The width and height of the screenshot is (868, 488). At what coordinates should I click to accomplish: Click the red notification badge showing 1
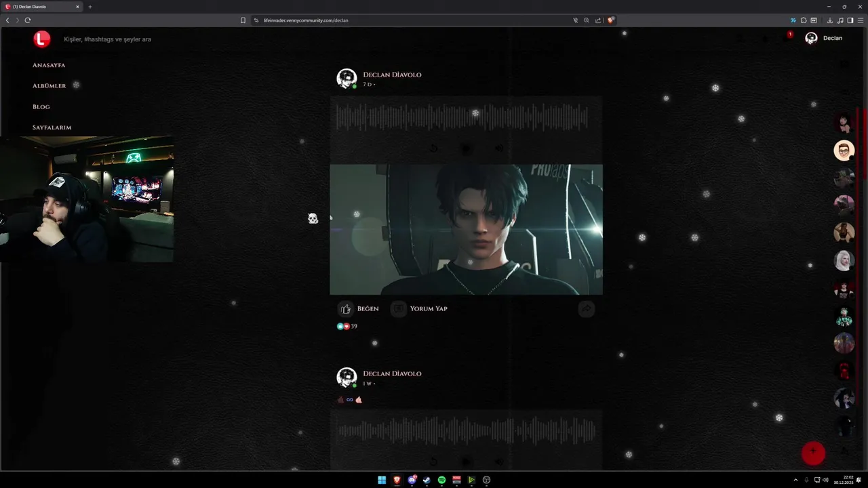click(790, 35)
